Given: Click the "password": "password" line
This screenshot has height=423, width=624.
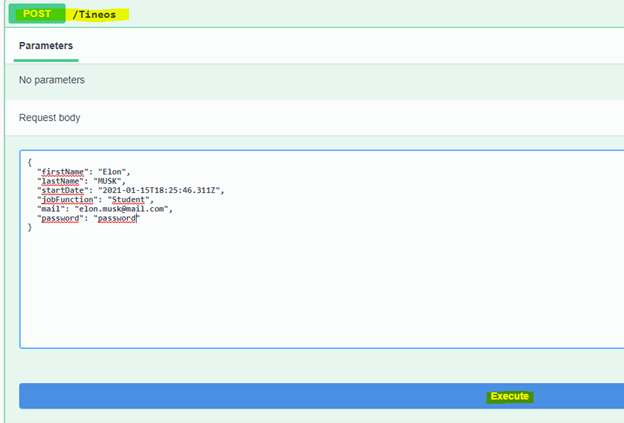Looking at the screenshot, I should (88, 218).
